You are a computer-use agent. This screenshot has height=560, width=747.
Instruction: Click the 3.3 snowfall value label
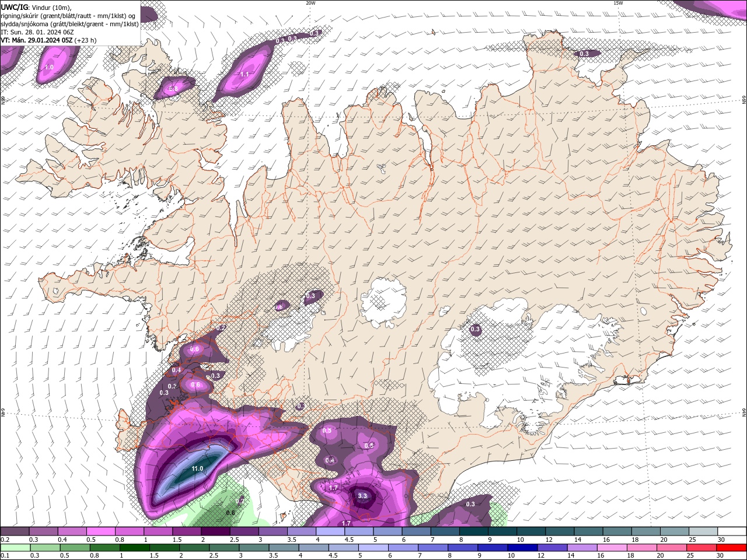tap(362, 496)
